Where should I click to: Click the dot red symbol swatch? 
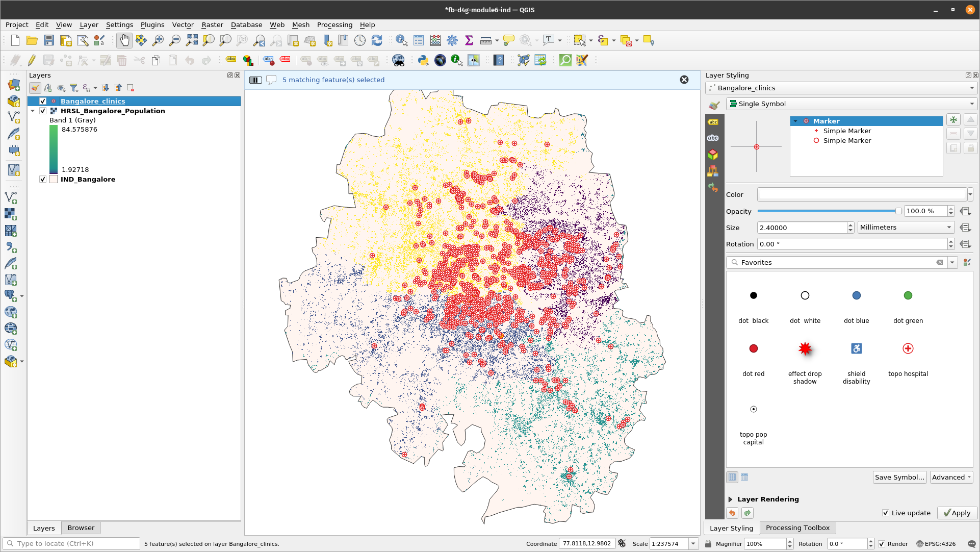753,348
